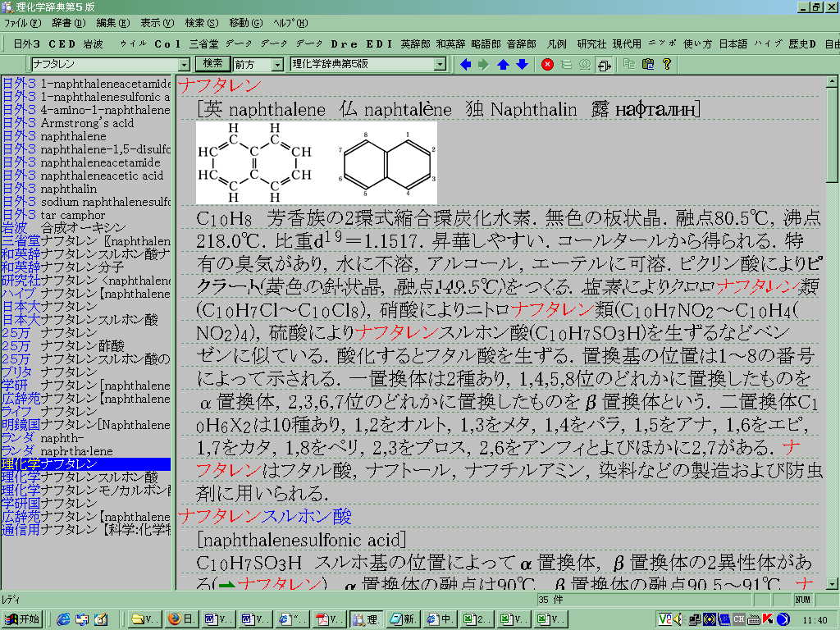Select the 使い方 dictionary button
840x630 pixels.
click(697, 44)
